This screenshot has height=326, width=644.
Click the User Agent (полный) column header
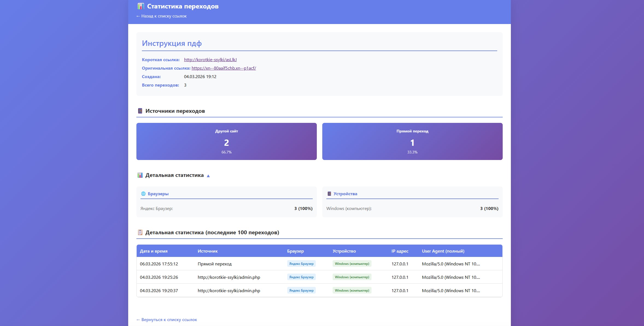pos(443,251)
